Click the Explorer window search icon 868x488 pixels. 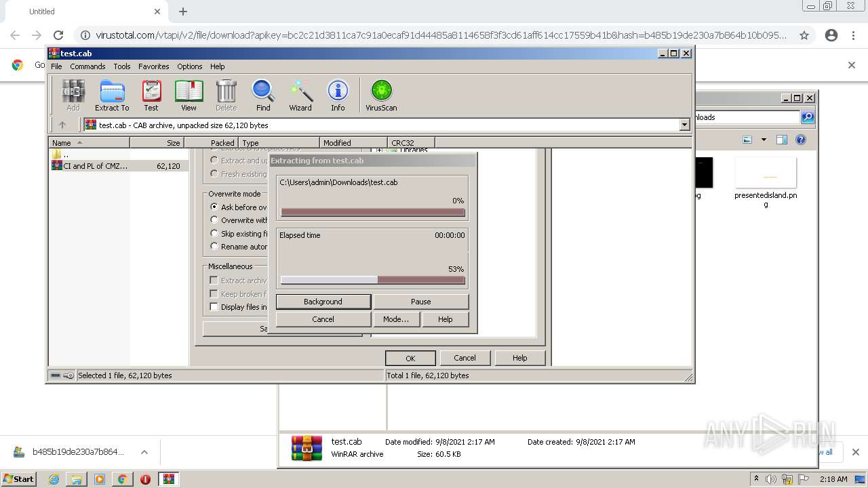(808, 117)
